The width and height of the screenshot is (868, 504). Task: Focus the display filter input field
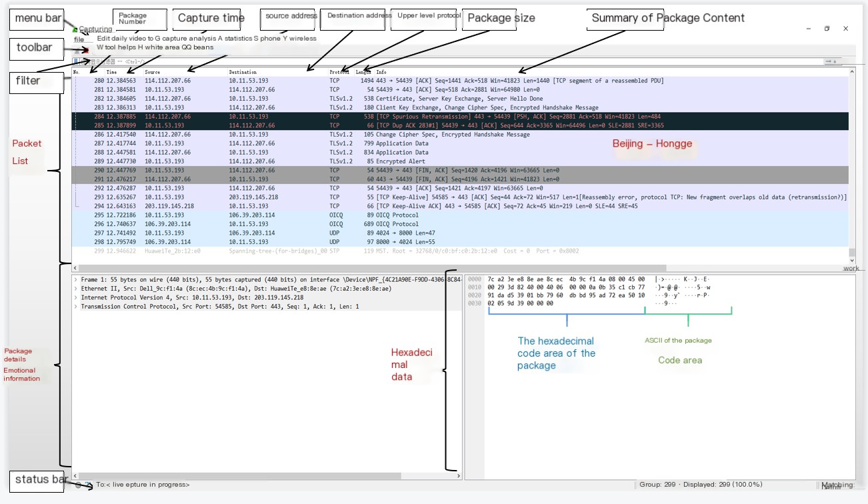click(450, 61)
